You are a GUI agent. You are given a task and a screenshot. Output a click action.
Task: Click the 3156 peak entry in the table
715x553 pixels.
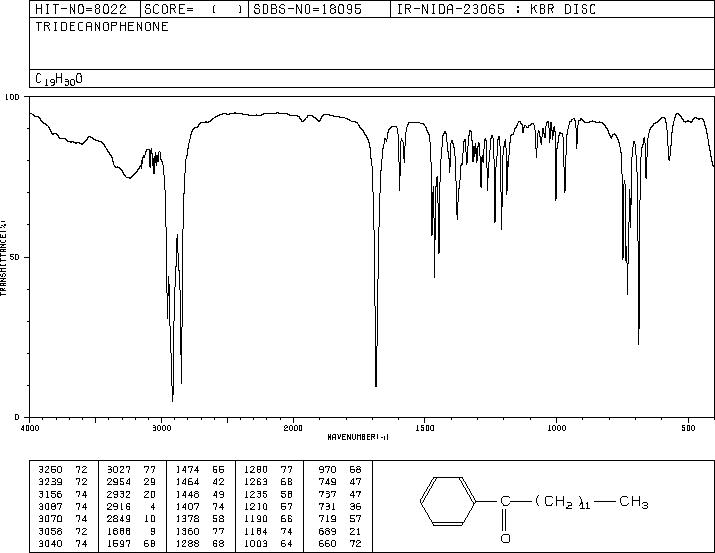(63, 494)
